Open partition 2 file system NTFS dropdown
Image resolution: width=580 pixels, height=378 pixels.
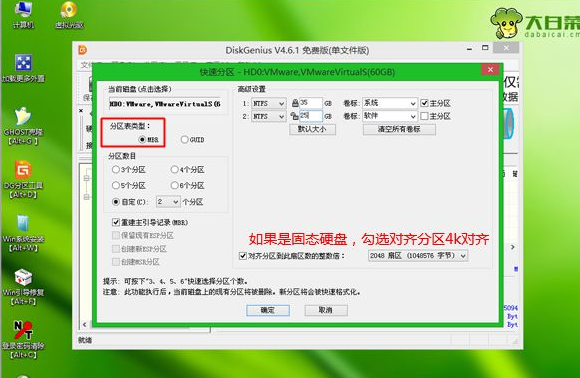269,116
